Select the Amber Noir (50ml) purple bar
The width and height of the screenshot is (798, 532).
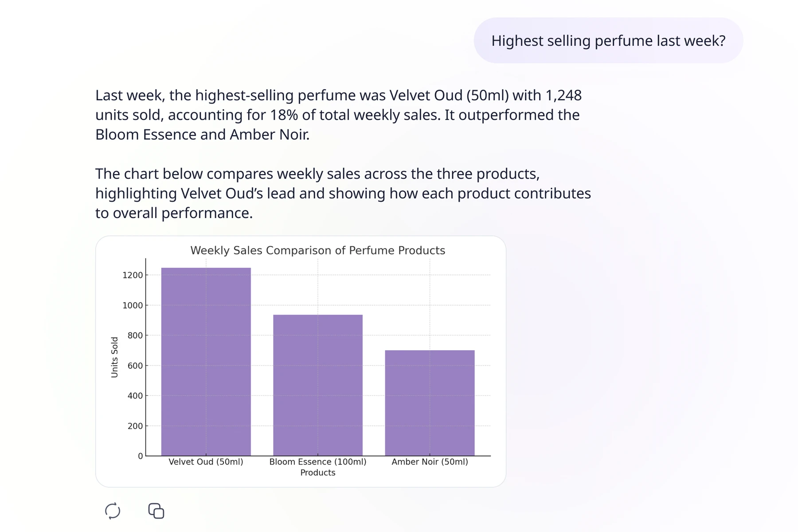coord(430,403)
